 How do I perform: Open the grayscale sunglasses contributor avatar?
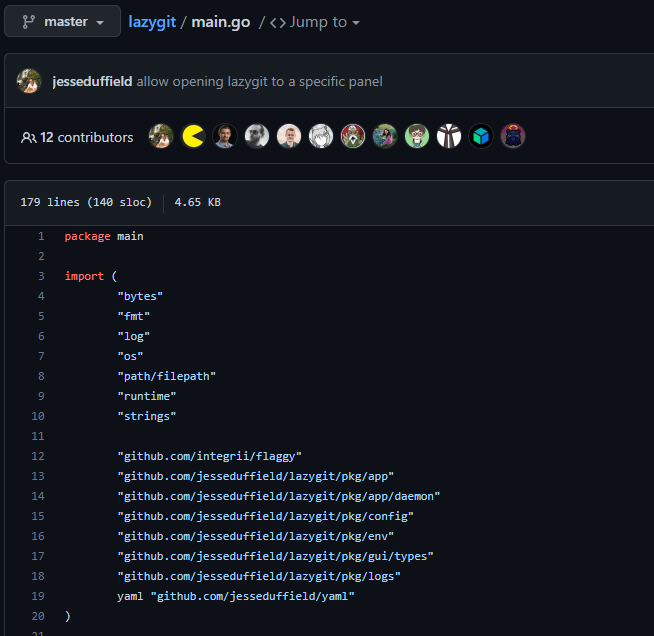pos(257,136)
